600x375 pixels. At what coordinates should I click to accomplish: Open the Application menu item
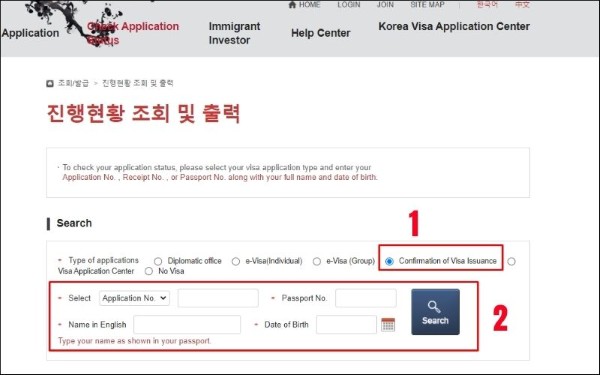click(30, 33)
